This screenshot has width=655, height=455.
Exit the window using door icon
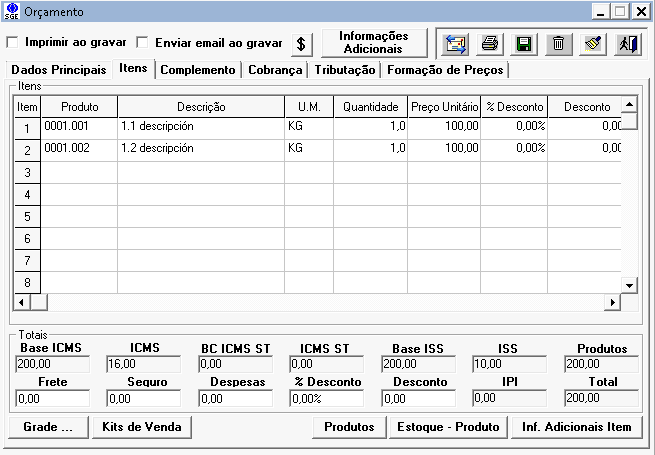(x=626, y=44)
